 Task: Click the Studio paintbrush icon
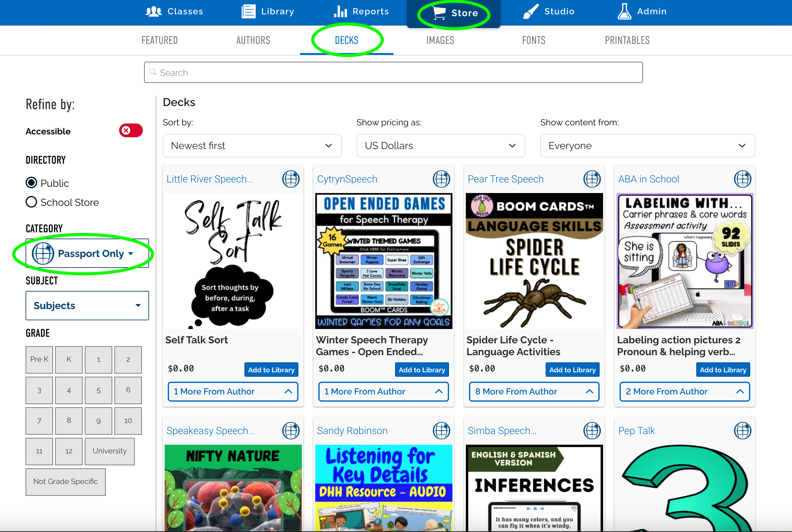tap(530, 12)
